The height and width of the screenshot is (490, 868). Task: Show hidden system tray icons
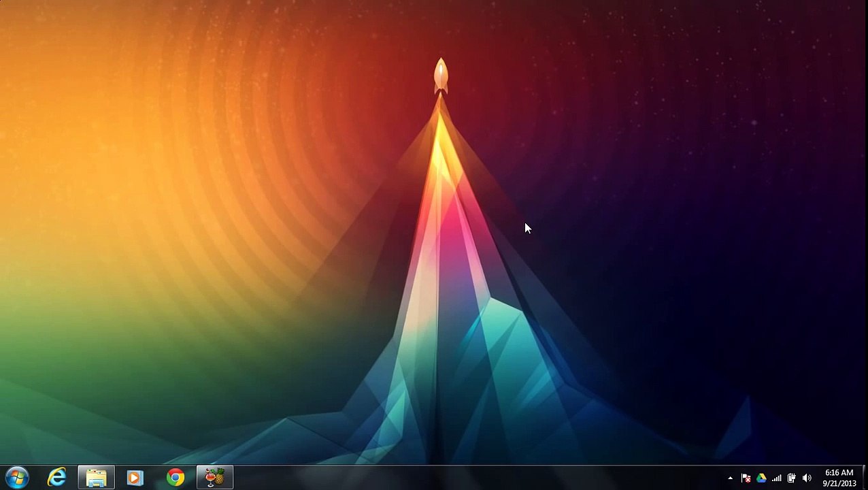pyautogui.click(x=731, y=478)
